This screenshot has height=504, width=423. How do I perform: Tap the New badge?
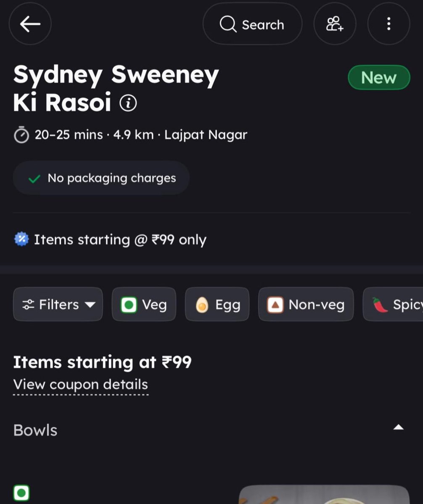pyautogui.click(x=379, y=78)
